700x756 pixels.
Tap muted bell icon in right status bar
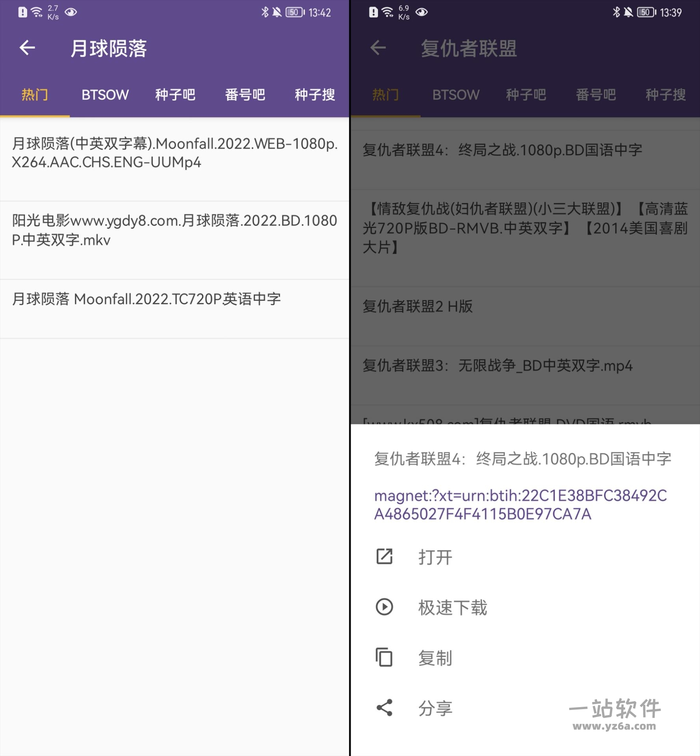628,12
